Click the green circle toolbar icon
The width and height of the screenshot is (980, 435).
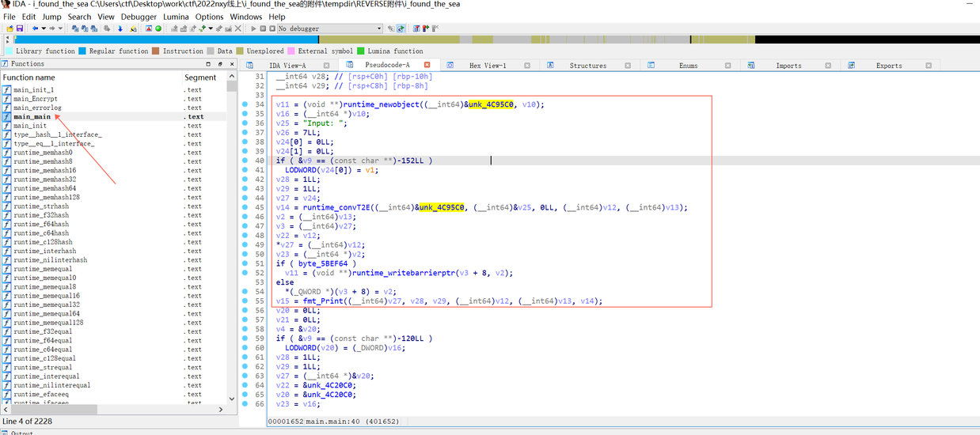(x=158, y=28)
